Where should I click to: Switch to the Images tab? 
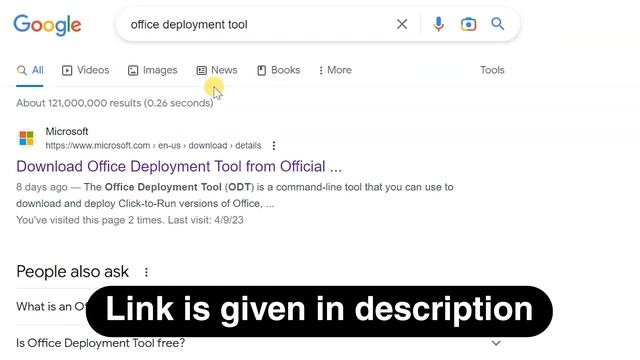[153, 70]
